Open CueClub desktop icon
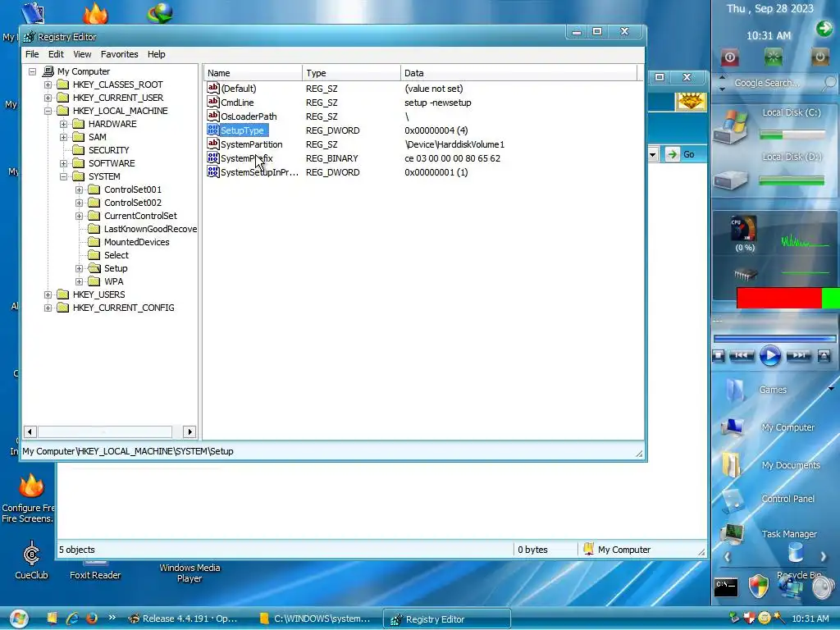Image resolution: width=840 pixels, height=630 pixels. coord(32,560)
